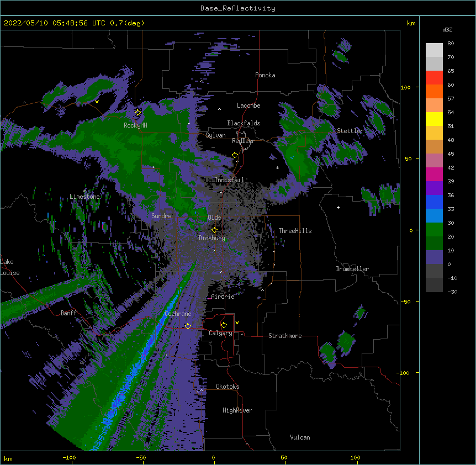This screenshot has height=465, width=476.
Task: Click the white plus marker north of Drumheller
Action: point(338,207)
